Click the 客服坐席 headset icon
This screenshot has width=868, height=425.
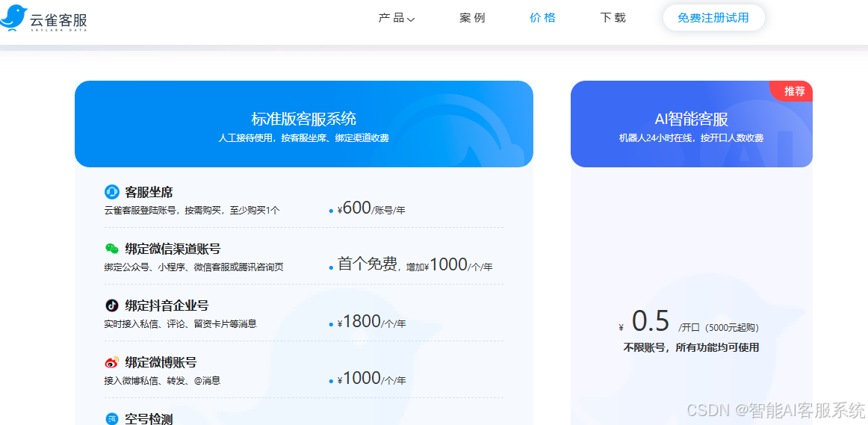pos(112,192)
